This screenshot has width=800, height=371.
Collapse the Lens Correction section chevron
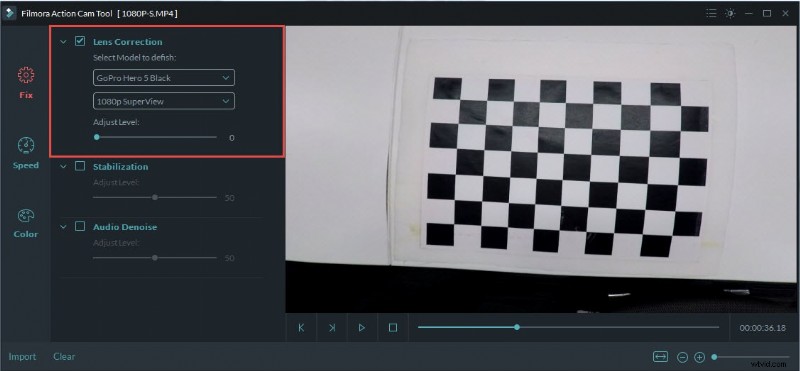pyautogui.click(x=63, y=42)
